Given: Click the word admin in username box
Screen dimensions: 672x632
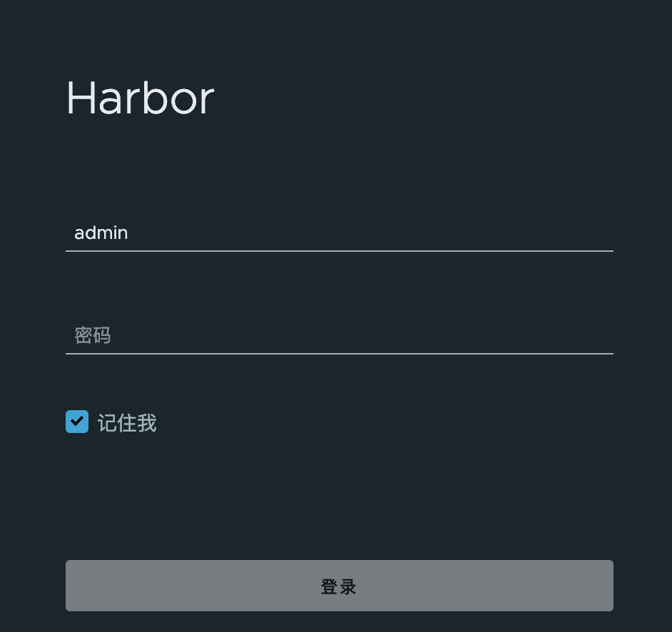Looking at the screenshot, I should [x=101, y=233].
